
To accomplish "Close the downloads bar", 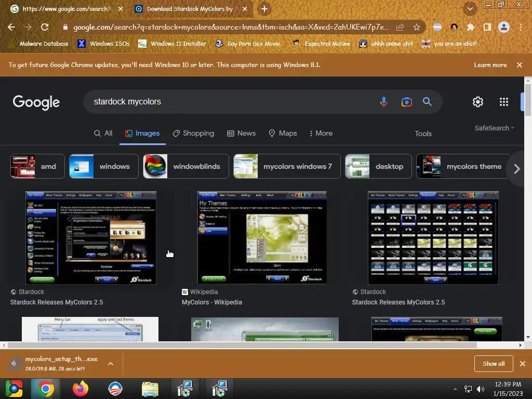I will 523,364.
